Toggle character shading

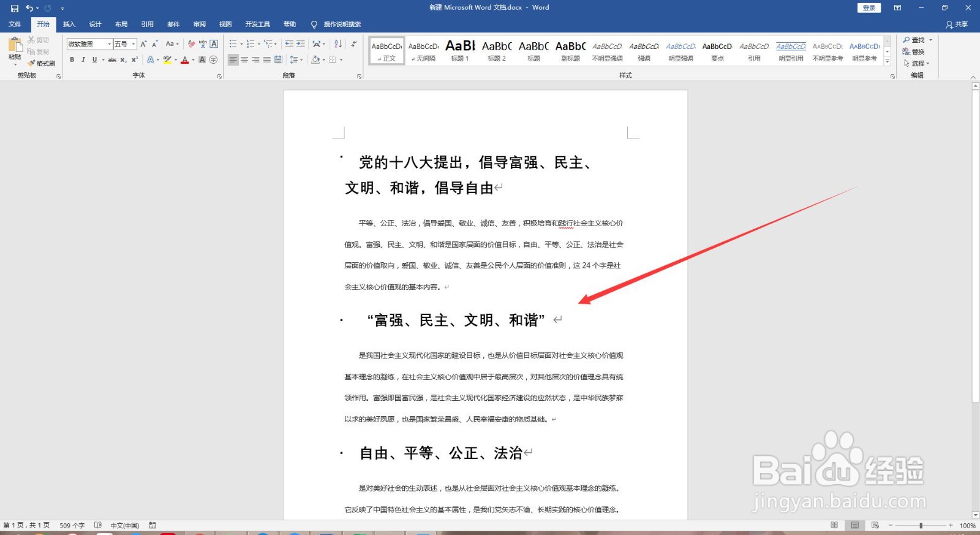click(x=202, y=59)
